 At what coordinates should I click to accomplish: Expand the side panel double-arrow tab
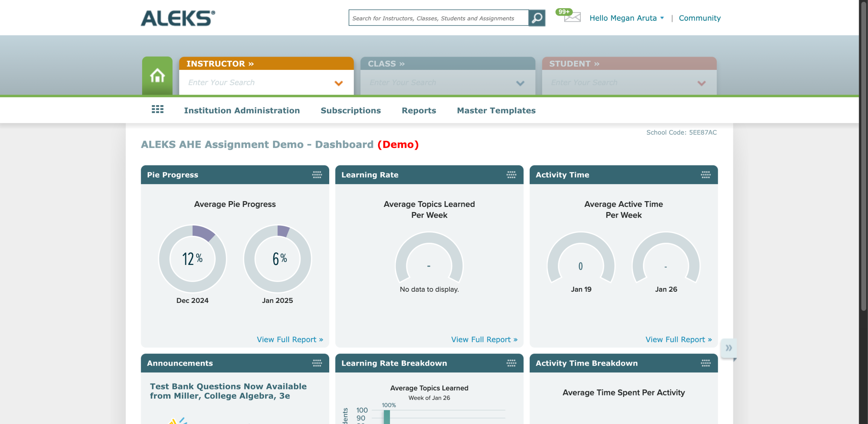(728, 348)
